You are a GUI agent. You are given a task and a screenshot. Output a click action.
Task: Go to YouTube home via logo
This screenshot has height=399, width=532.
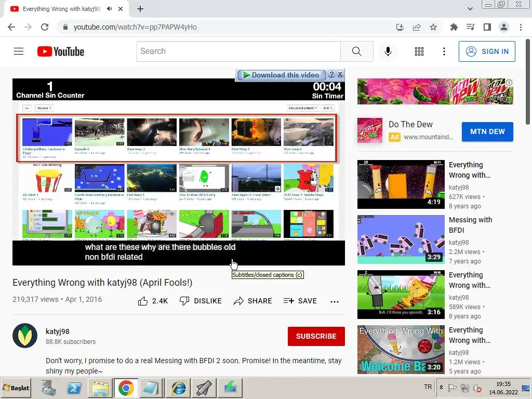pos(61,51)
